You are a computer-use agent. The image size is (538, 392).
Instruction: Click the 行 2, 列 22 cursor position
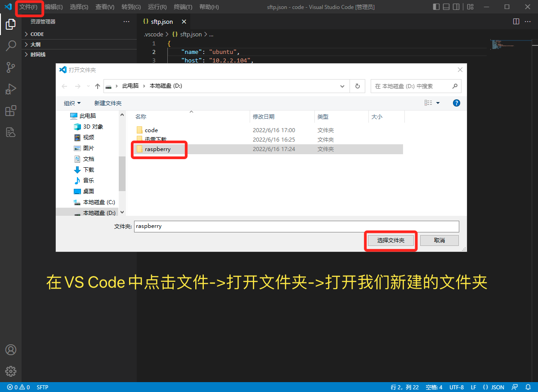[x=404, y=387]
